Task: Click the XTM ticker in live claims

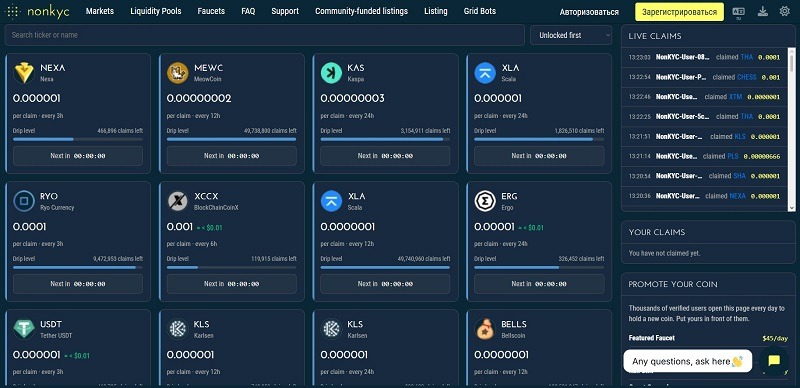Action: (735, 96)
